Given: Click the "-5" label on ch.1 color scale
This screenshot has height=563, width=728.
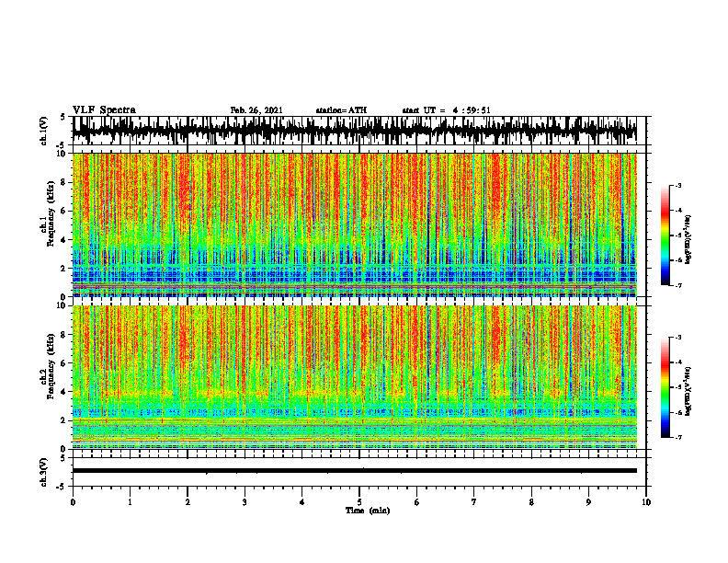Looking at the screenshot, I should (x=678, y=236).
